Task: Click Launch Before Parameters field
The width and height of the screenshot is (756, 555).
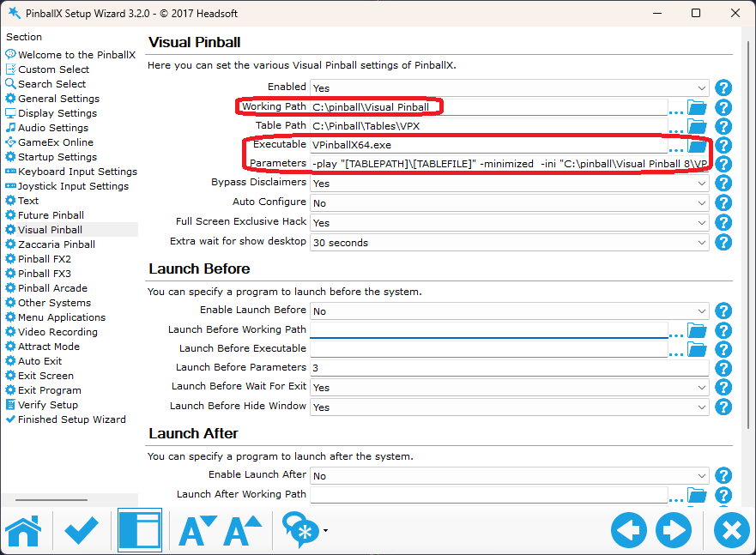Action: 509,368
